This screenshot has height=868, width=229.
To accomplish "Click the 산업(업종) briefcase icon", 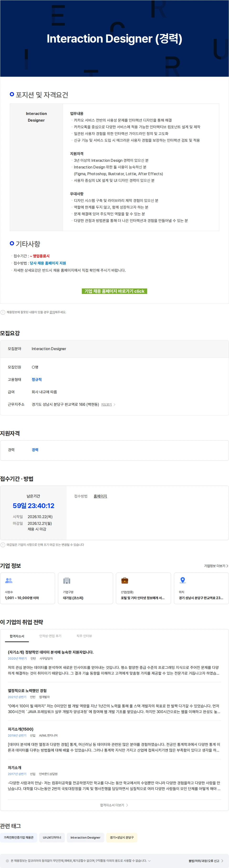I will coord(125,580).
